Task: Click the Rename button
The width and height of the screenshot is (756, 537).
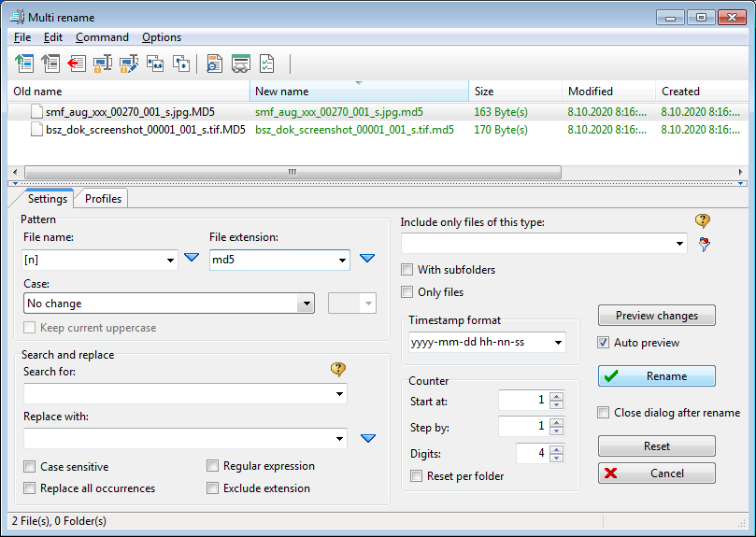Action: 657,376
